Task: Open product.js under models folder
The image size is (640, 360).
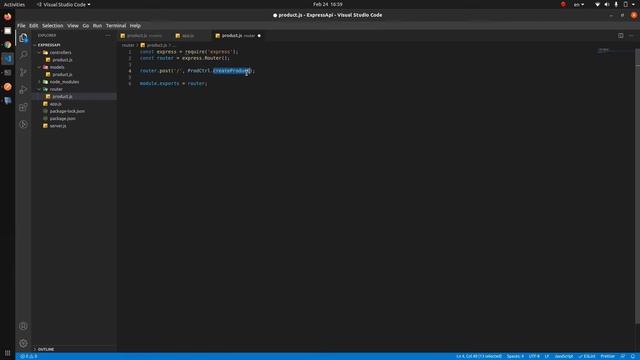Action: coord(62,75)
